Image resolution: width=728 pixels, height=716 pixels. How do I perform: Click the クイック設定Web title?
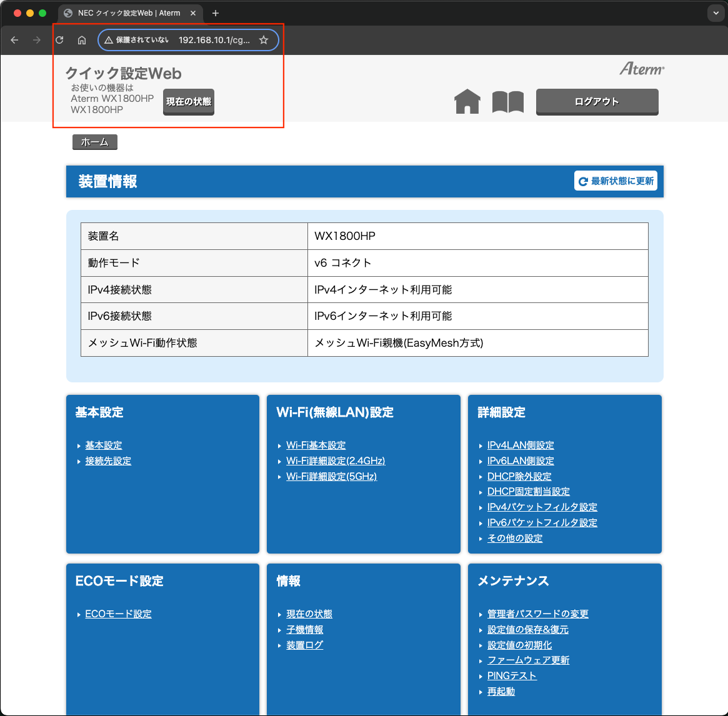coord(124,73)
